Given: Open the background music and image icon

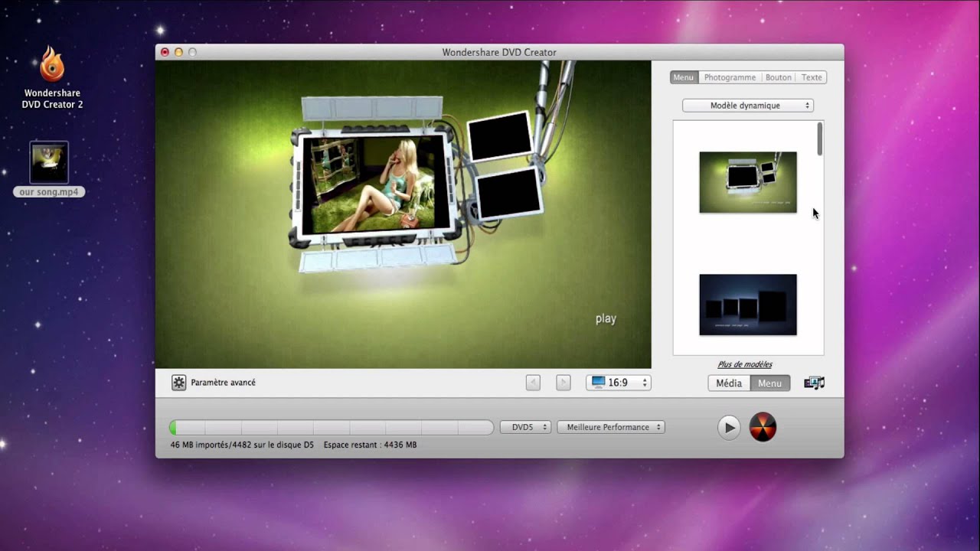Looking at the screenshot, I should coord(815,383).
